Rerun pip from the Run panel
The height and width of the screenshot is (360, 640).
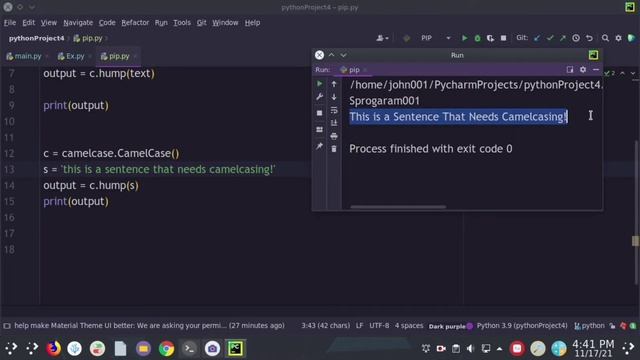pyautogui.click(x=320, y=84)
